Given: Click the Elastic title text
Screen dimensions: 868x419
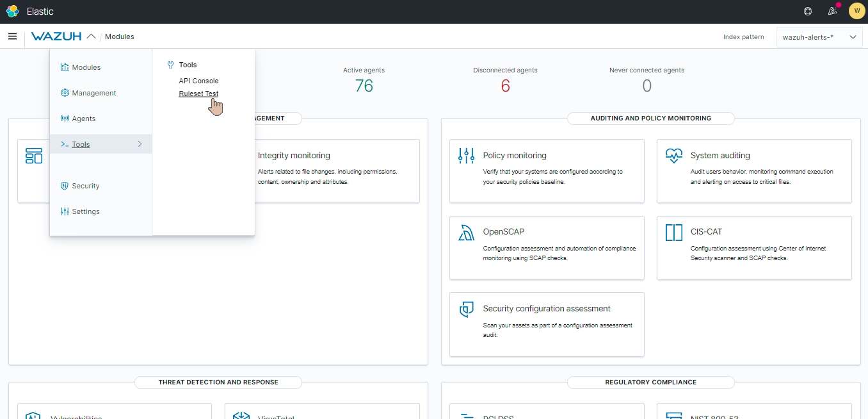Looking at the screenshot, I should click(x=40, y=12).
